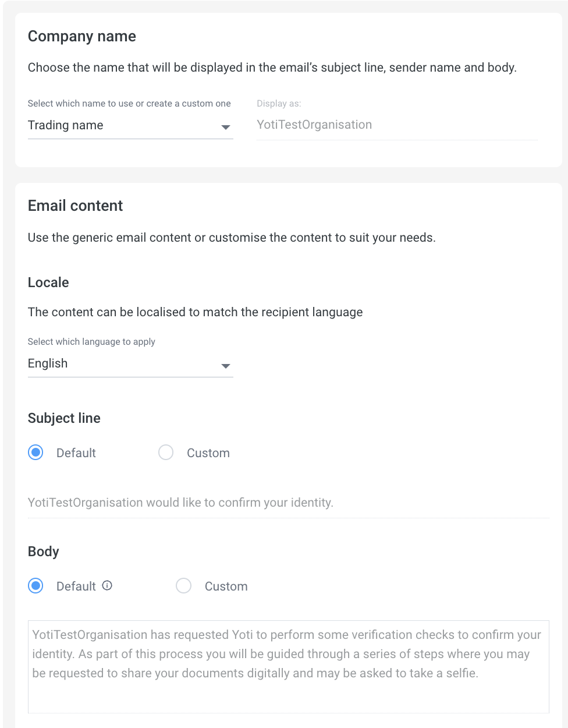
Task: Expand the language dropdown arrow
Action: [x=226, y=366]
